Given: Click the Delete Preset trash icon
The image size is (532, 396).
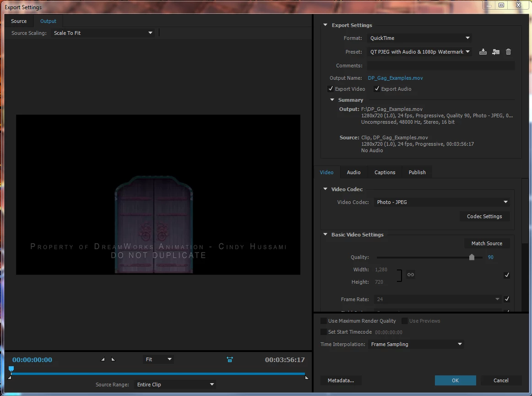Looking at the screenshot, I should [x=508, y=52].
